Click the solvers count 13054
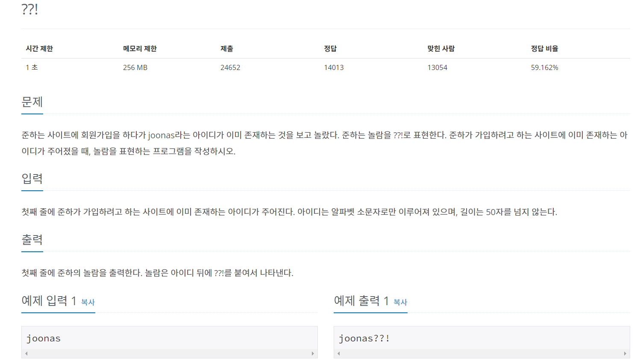Image resolution: width=637 pixels, height=364 pixels. tap(437, 67)
